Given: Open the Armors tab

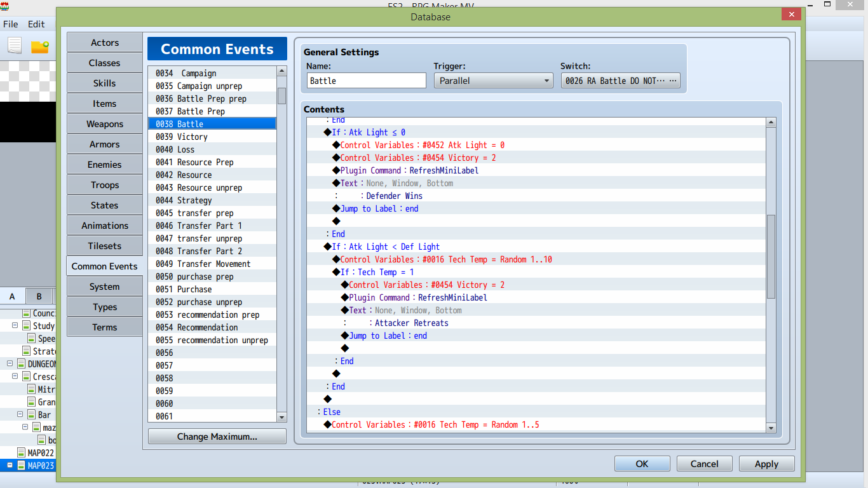Looking at the screenshot, I should coord(105,144).
